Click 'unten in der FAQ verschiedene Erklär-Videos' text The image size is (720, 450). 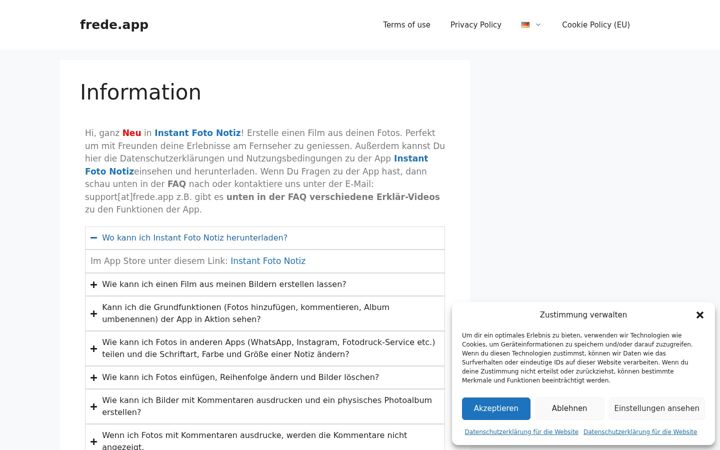coord(333,197)
